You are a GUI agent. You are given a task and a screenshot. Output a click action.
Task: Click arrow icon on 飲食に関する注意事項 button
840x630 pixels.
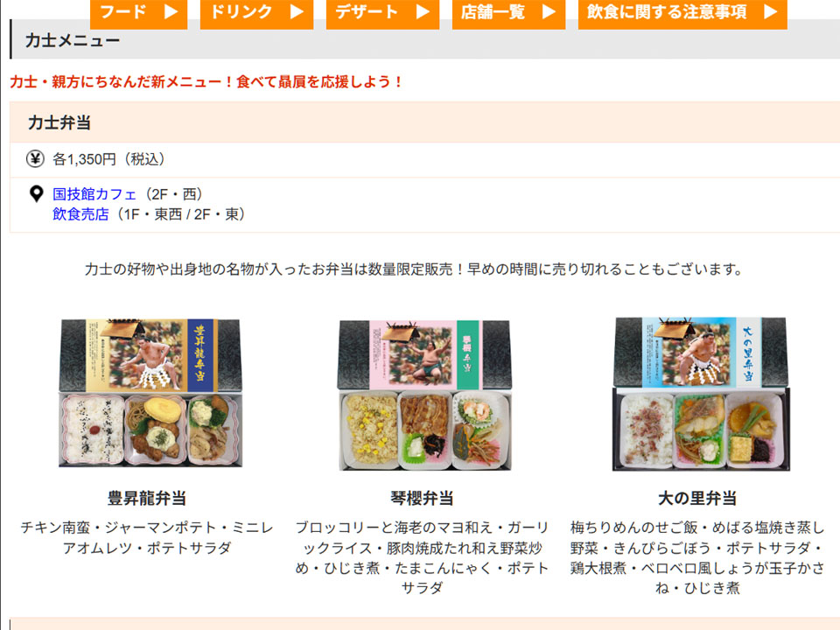[770, 11]
